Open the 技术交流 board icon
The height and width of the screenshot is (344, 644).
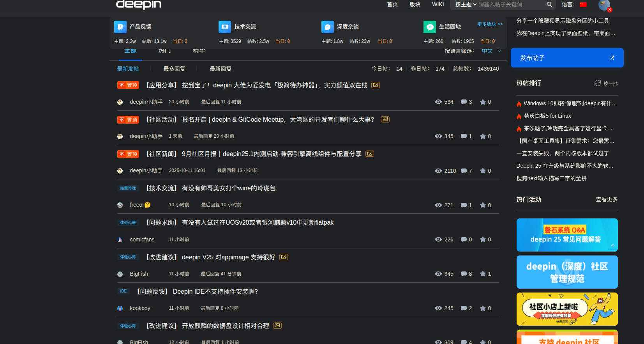(225, 27)
